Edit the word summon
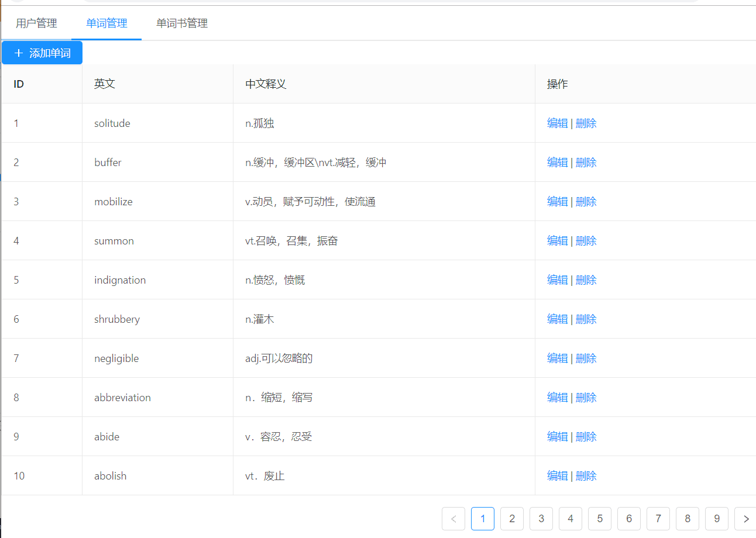The height and width of the screenshot is (538, 756). point(558,241)
